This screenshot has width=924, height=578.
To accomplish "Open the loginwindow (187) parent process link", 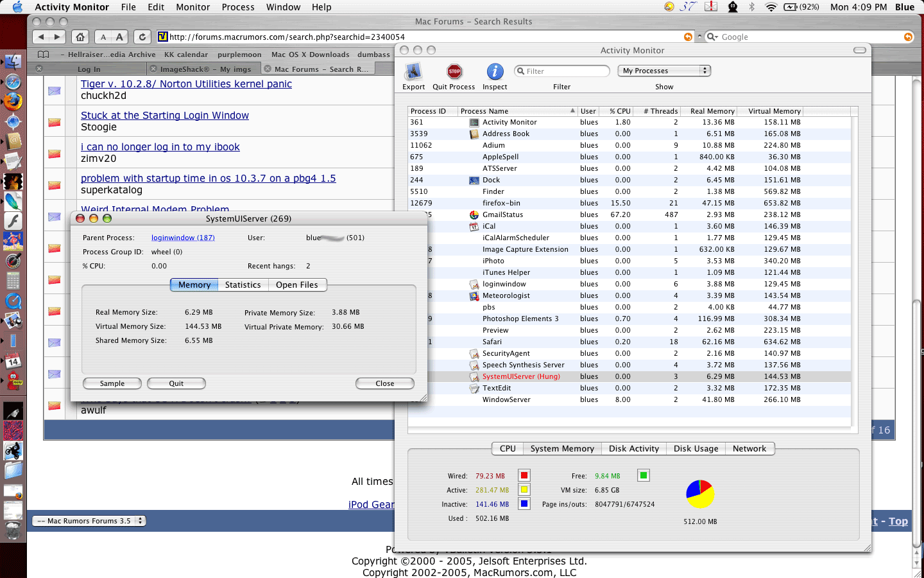I will coord(183,238).
